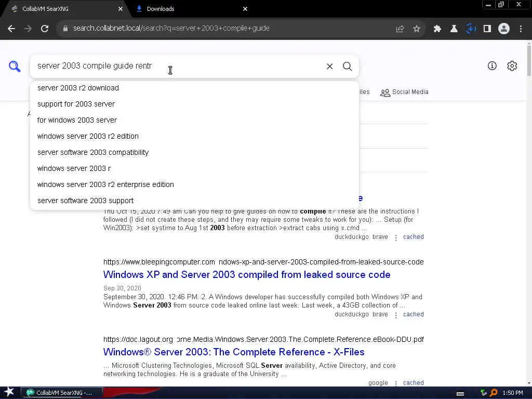The height and width of the screenshot is (399, 532).
Task: Click the browser forward arrow
Action: (x=28, y=29)
